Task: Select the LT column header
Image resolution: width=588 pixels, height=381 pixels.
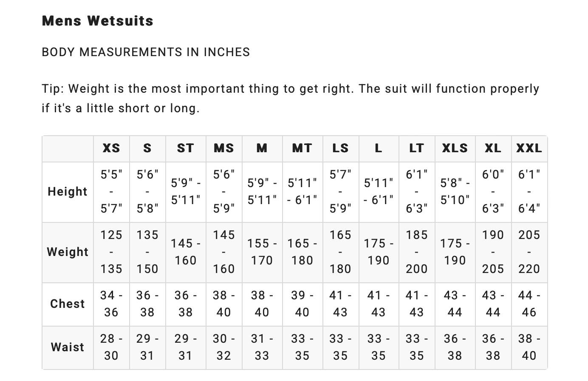Action: (x=417, y=148)
